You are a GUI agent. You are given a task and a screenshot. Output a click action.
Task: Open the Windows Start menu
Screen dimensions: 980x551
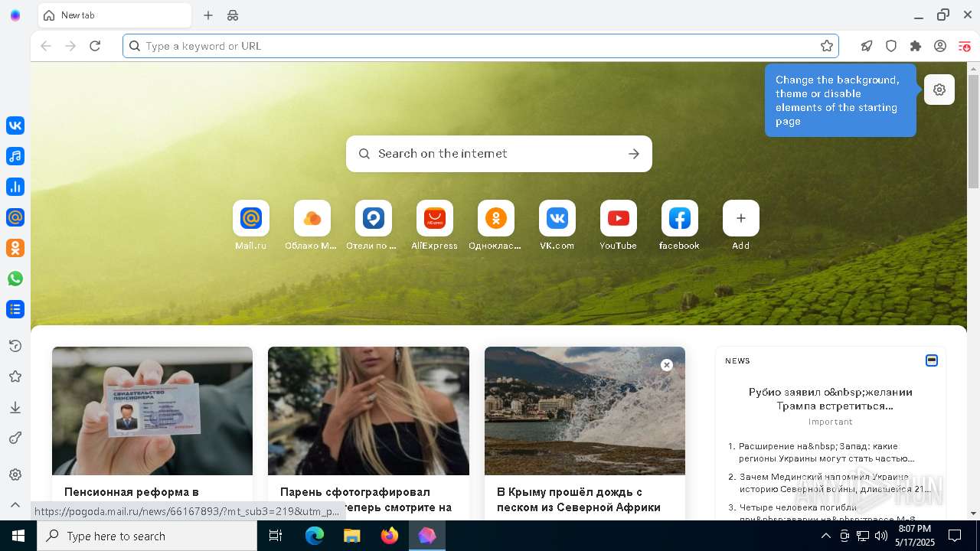click(x=18, y=536)
